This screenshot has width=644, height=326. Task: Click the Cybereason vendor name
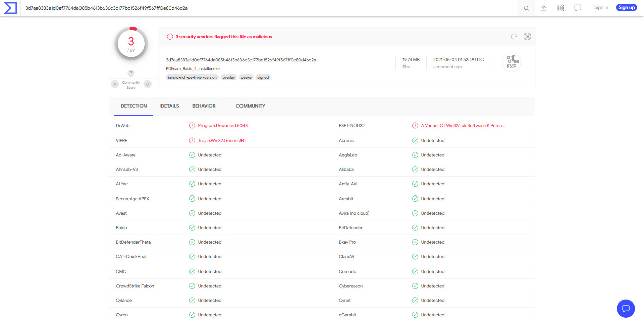point(351,286)
